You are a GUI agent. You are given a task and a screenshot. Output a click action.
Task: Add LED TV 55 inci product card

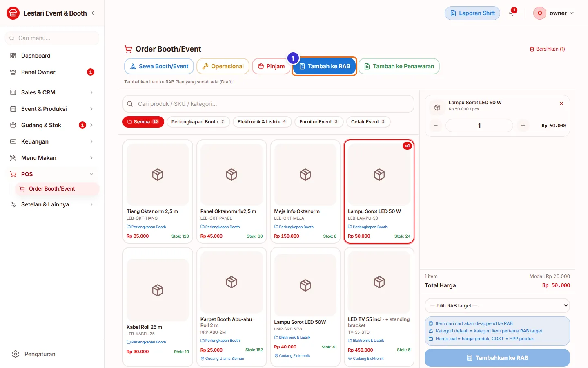[x=379, y=307]
